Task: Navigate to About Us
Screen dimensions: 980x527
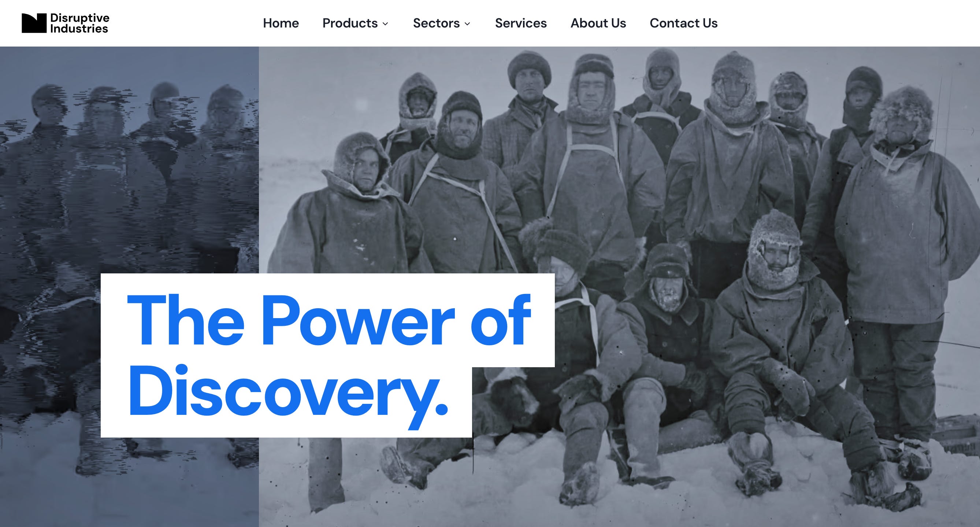Action: click(x=598, y=23)
